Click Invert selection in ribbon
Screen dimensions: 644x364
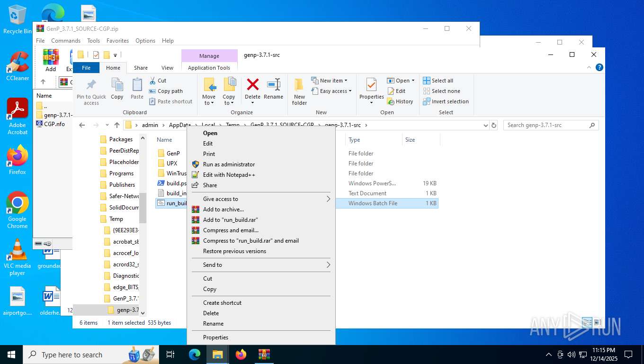click(446, 101)
